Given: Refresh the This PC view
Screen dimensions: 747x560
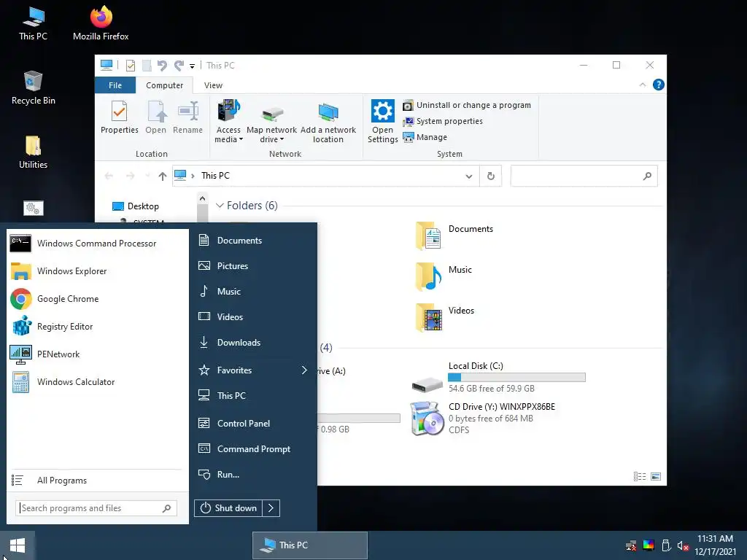Looking at the screenshot, I should pos(491,176).
